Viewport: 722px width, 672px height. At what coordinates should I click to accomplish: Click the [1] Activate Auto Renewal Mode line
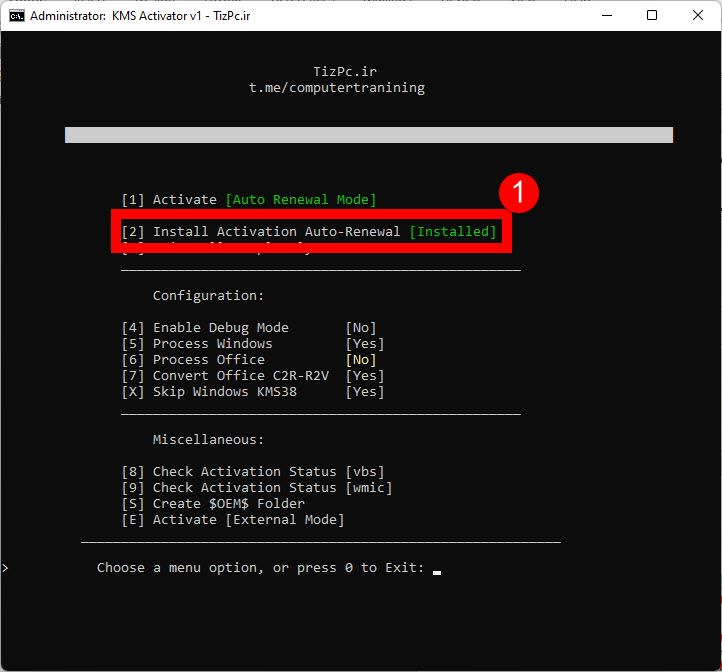coord(249,199)
